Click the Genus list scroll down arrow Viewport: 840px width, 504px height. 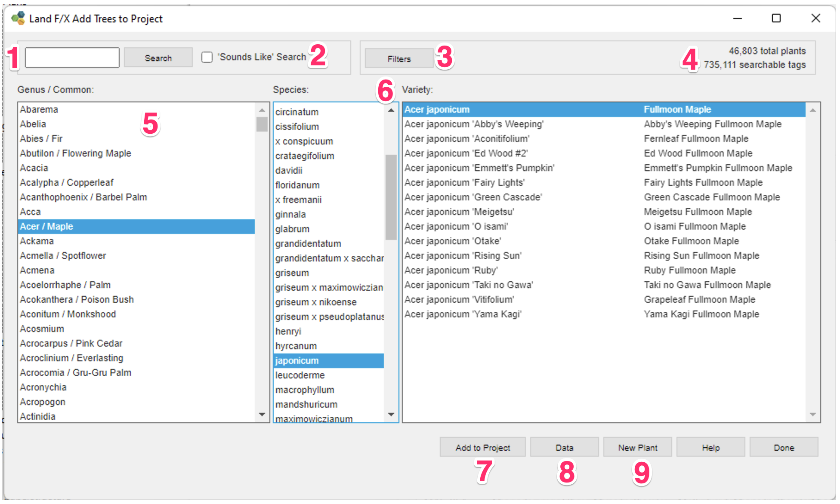[262, 415]
